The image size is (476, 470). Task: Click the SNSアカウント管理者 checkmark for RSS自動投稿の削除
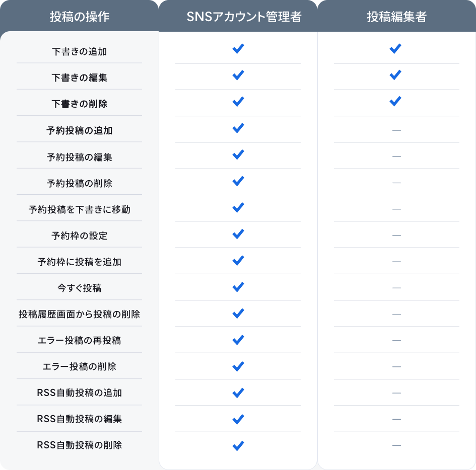tap(238, 445)
